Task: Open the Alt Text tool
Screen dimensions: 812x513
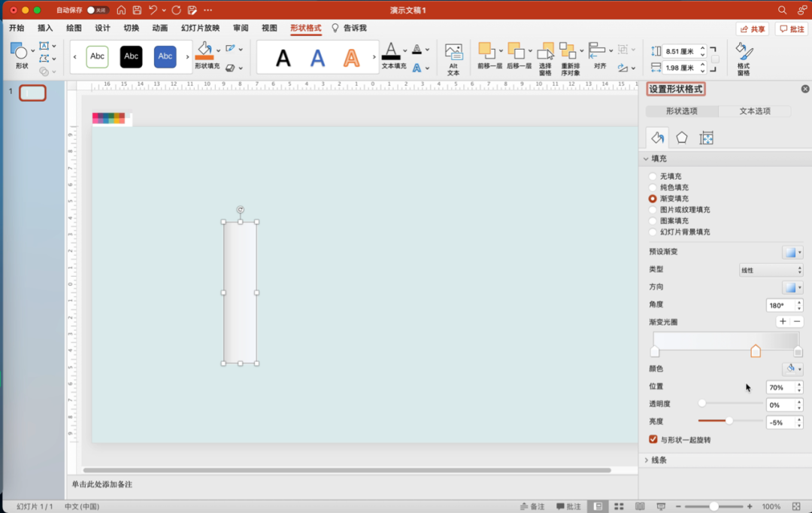Action: 453,59
